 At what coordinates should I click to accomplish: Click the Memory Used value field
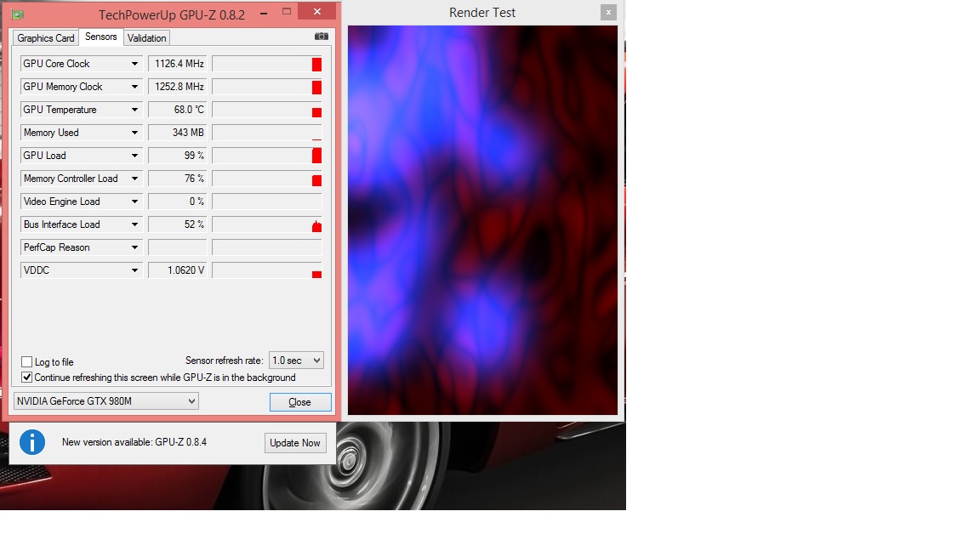click(x=177, y=133)
